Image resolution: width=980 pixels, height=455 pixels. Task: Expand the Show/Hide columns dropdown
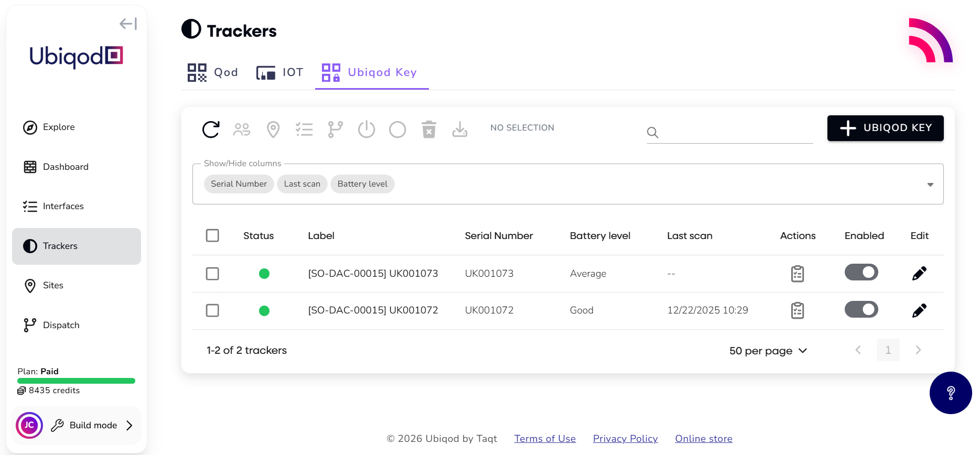(930, 185)
